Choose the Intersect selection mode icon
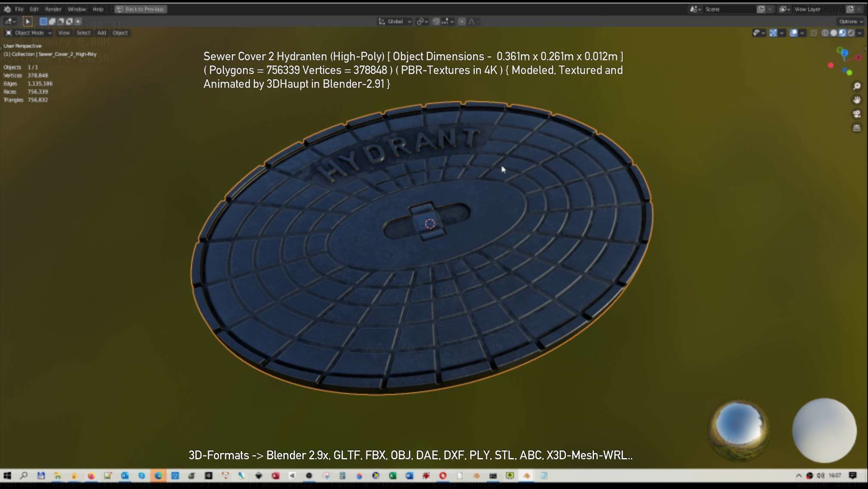 (x=78, y=21)
